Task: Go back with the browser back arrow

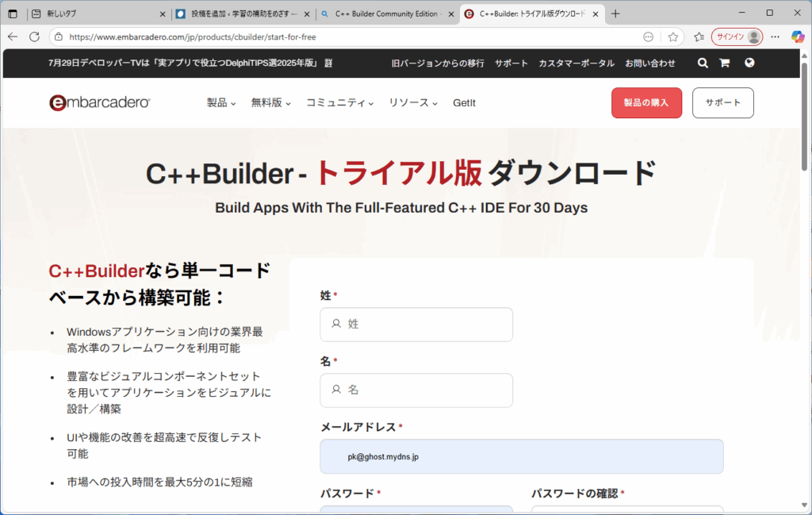Action: (13, 37)
